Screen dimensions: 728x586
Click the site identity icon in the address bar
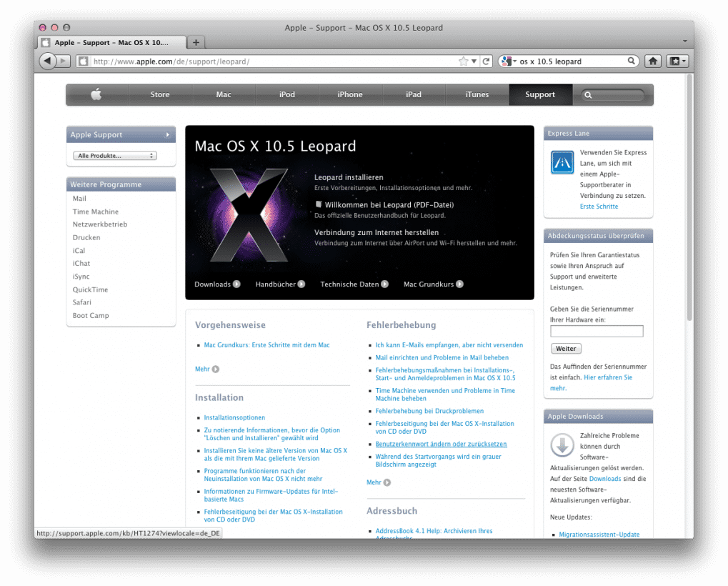coord(83,61)
